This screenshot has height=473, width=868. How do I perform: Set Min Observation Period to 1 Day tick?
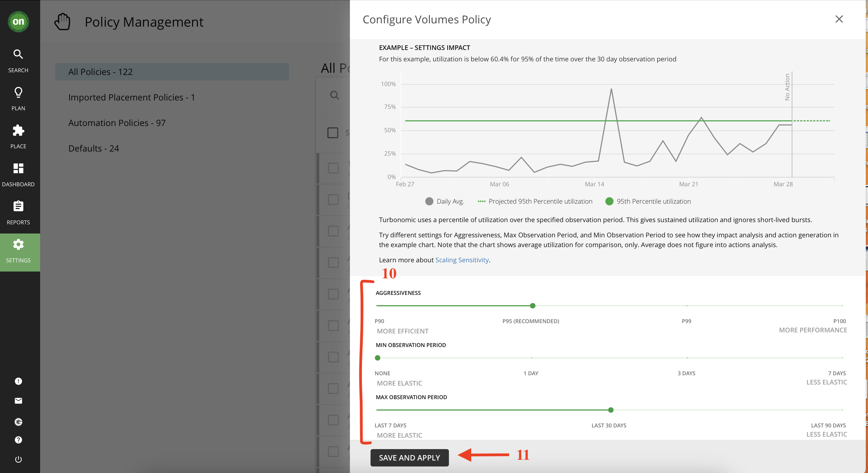coord(531,358)
